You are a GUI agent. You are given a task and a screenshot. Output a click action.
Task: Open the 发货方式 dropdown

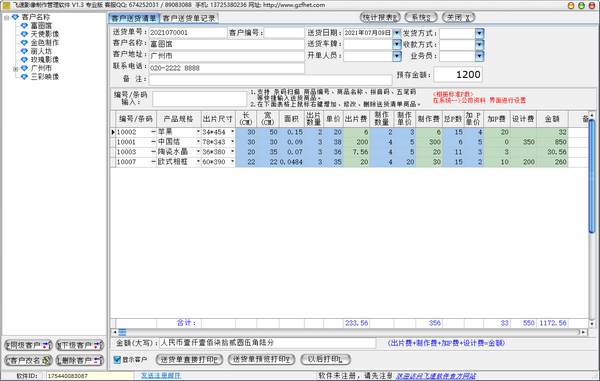pos(479,34)
